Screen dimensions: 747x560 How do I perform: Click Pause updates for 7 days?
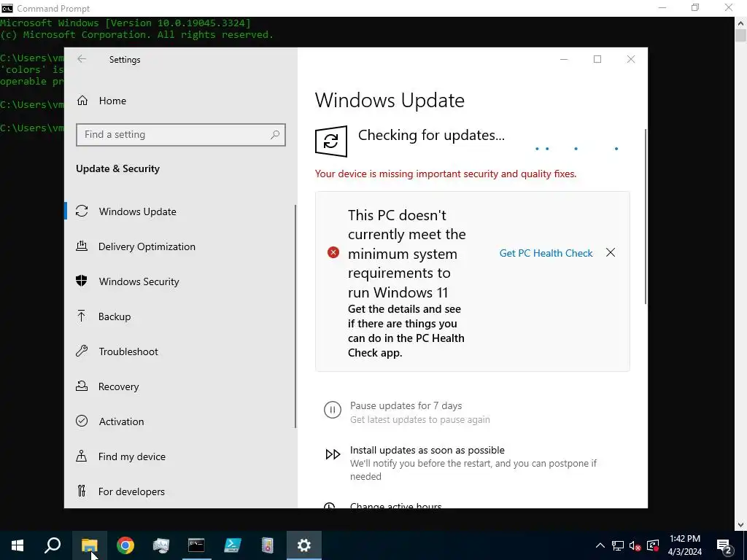[406, 405]
